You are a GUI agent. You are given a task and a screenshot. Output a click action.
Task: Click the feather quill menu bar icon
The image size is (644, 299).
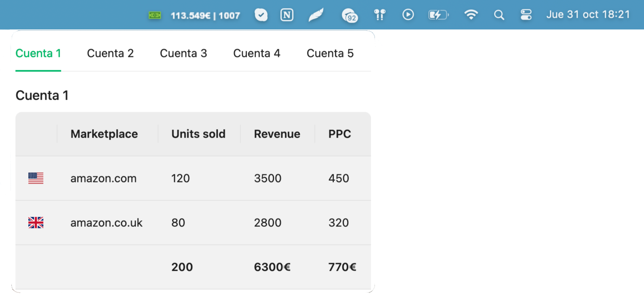click(x=316, y=15)
